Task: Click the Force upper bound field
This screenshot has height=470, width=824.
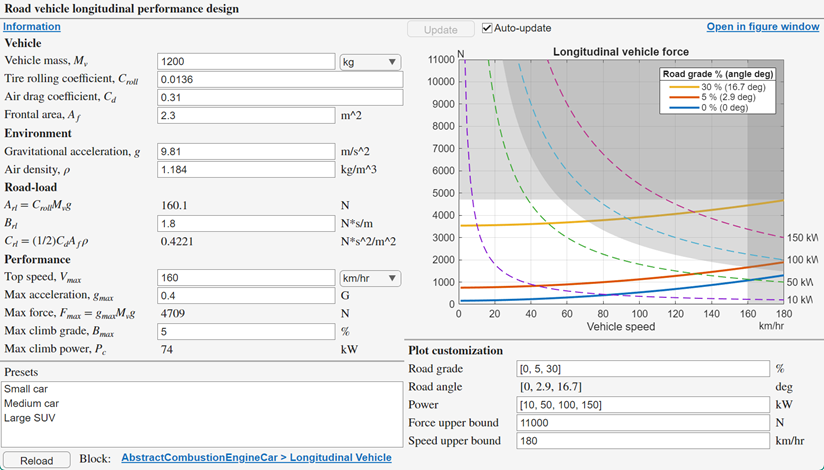Action: point(641,422)
